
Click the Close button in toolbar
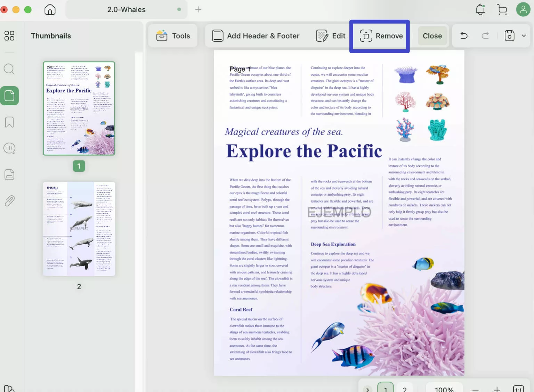click(432, 36)
